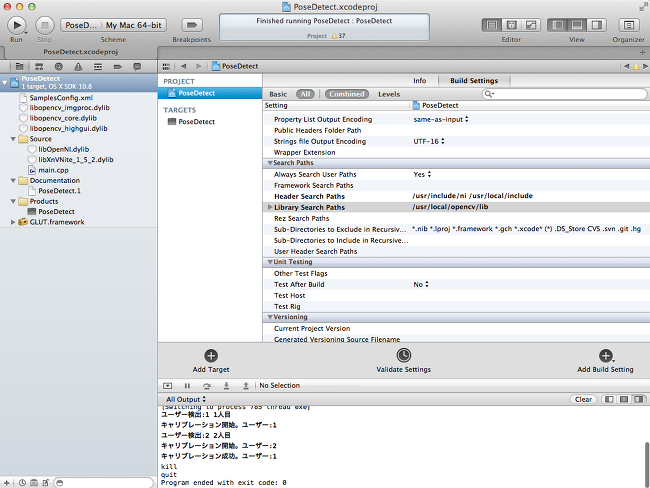The image size is (650, 488).
Task: Select the Version editor icon
Action: click(x=531, y=25)
